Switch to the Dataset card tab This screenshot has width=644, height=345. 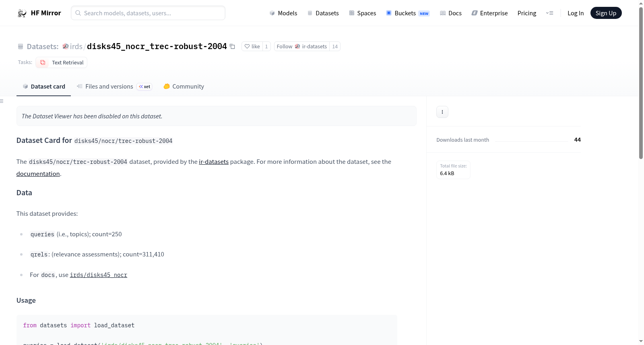(43, 87)
